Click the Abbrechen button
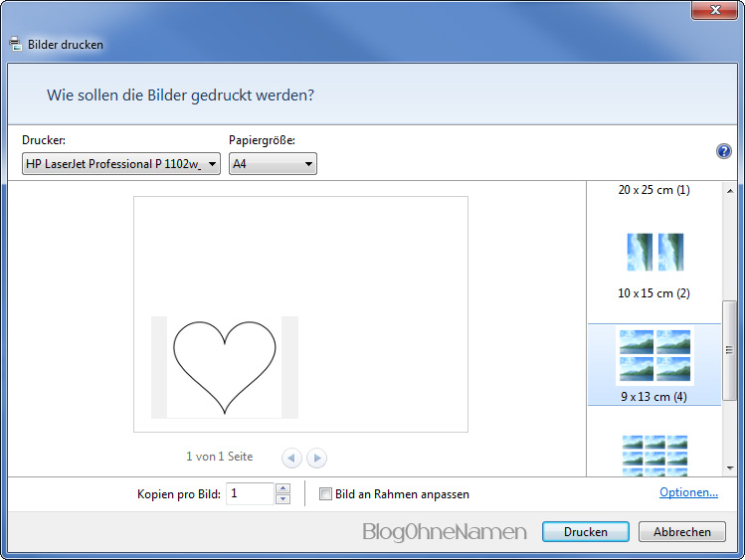Screen dimensions: 745x560 point(681,532)
